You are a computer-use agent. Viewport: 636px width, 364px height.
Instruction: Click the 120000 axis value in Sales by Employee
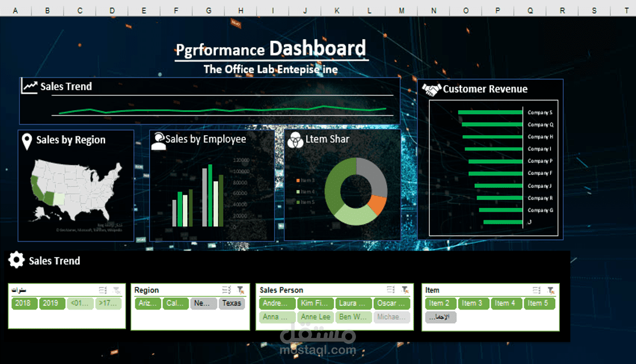[241, 160]
